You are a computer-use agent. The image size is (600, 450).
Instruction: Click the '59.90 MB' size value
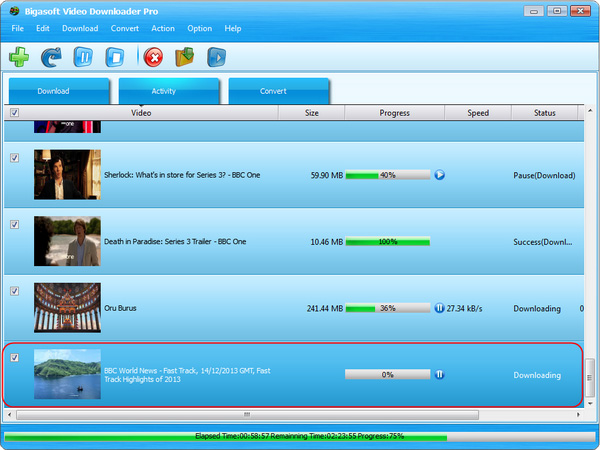pyautogui.click(x=327, y=175)
